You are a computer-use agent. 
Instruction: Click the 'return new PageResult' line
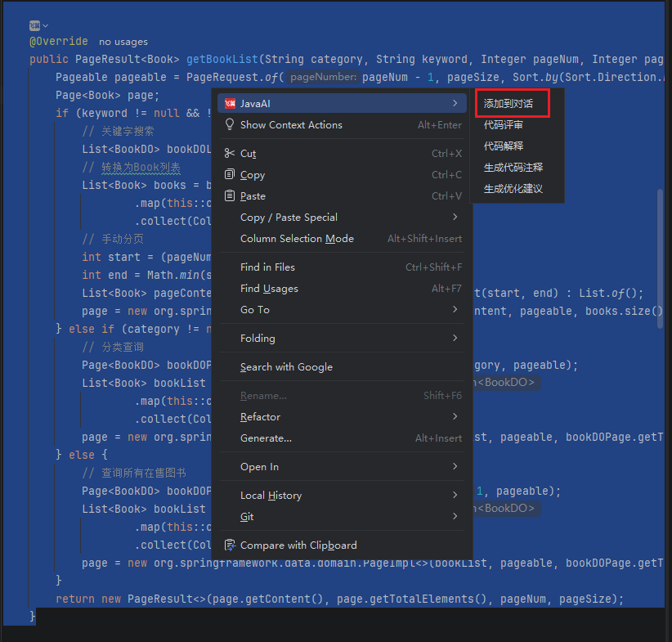click(339, 599)
